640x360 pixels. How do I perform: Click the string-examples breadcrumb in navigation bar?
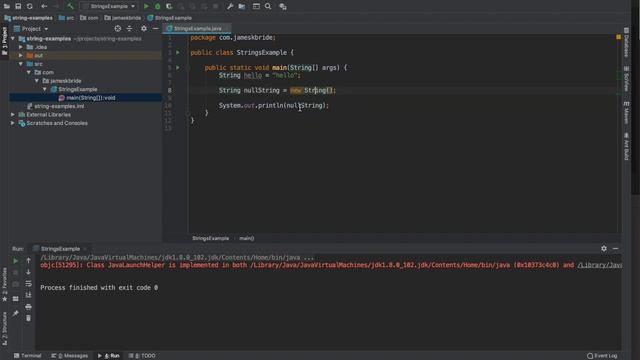click(x=29, y=18)
